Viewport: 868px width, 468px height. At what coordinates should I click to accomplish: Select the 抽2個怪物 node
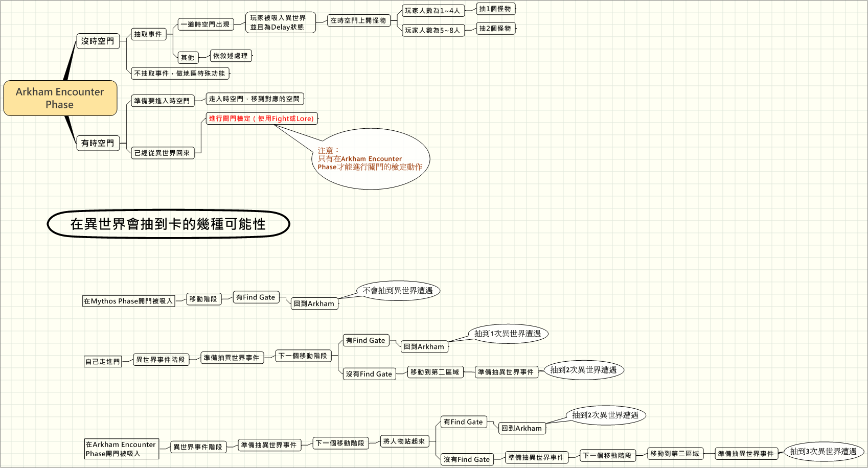(x=495, y=29)
